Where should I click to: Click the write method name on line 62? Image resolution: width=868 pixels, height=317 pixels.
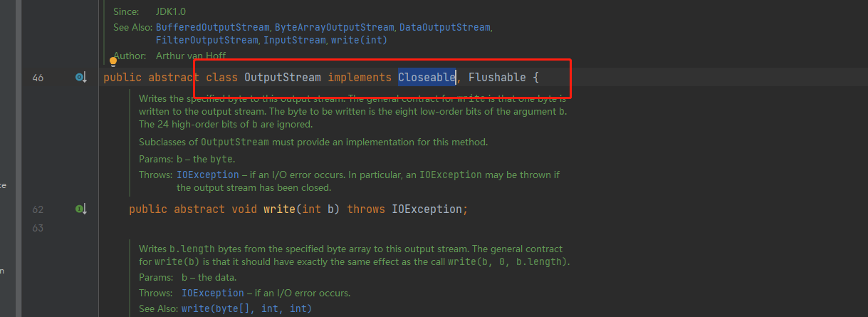[279, 209]
